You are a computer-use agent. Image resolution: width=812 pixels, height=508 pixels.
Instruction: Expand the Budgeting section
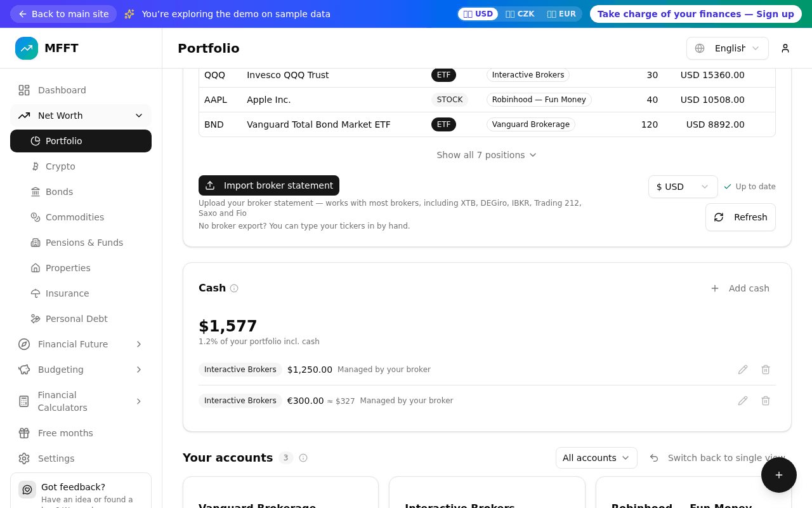[x=81, y=370]
